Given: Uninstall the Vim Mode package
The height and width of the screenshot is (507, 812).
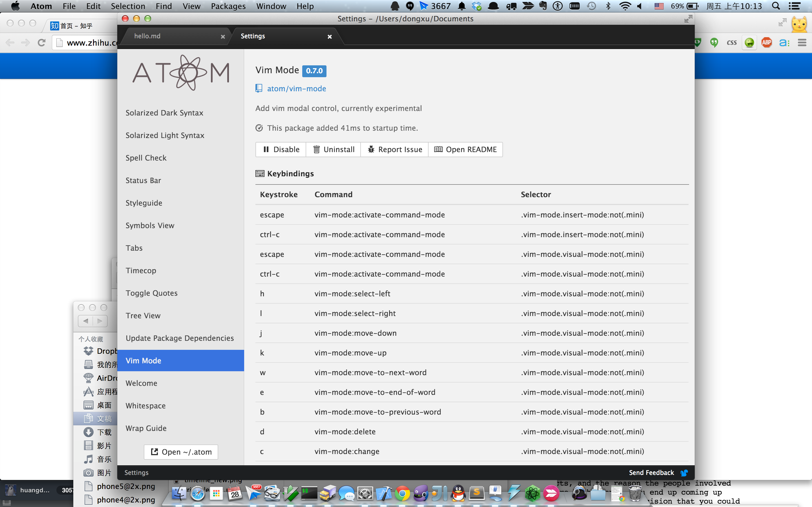Looking at the screenshot, I should tap(334, 150).
